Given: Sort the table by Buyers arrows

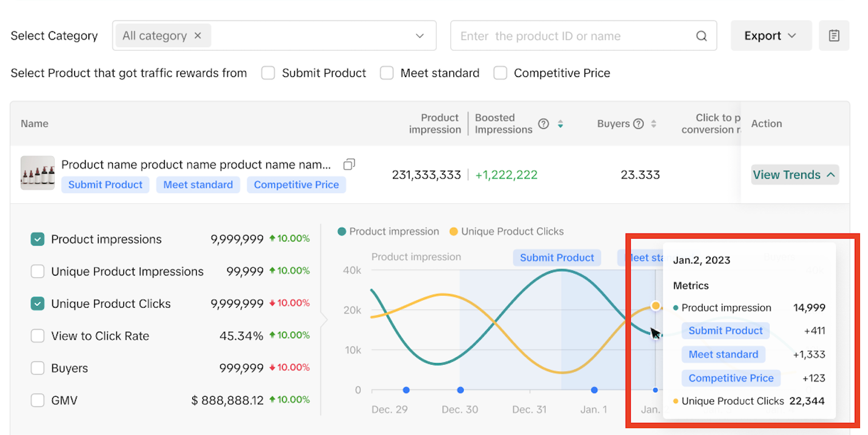Looking at the screenshot, I should pyautogui.click(x=654, y=124).
